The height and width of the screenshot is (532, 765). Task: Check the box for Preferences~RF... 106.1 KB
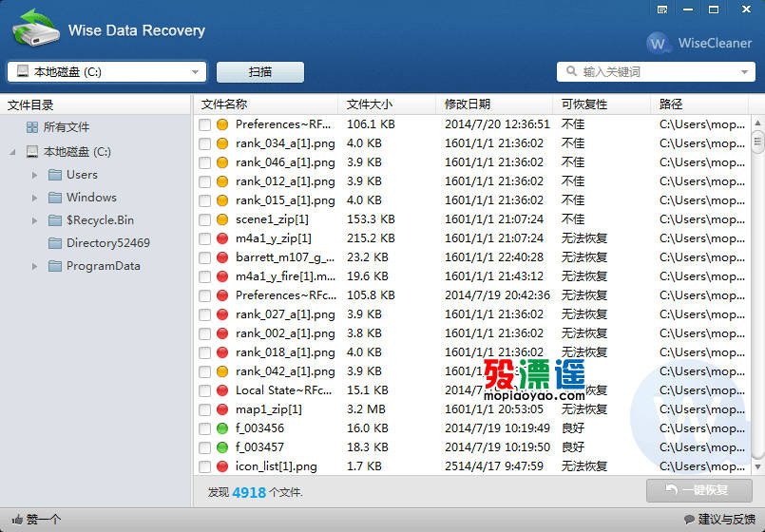click(x=205, y=124)
